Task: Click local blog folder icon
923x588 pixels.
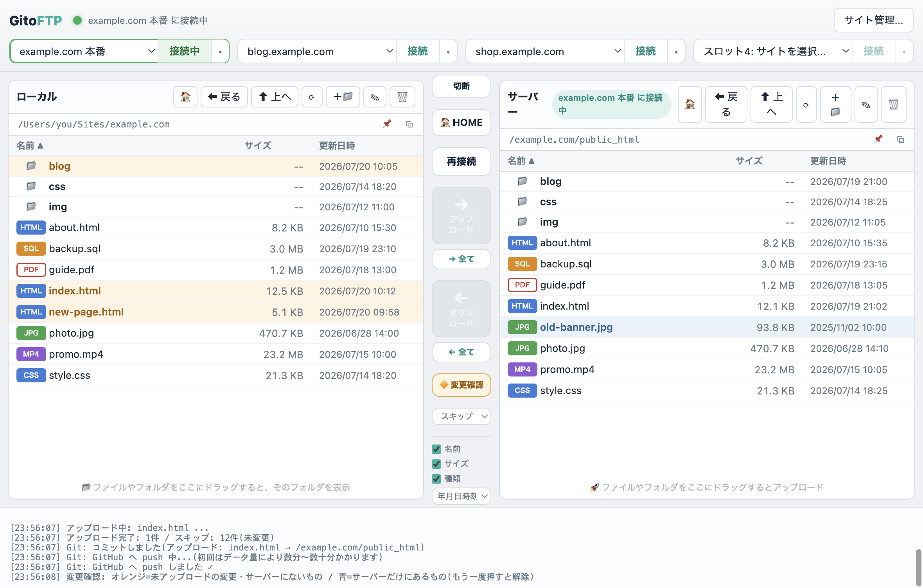Action: [x=31, y=166]
